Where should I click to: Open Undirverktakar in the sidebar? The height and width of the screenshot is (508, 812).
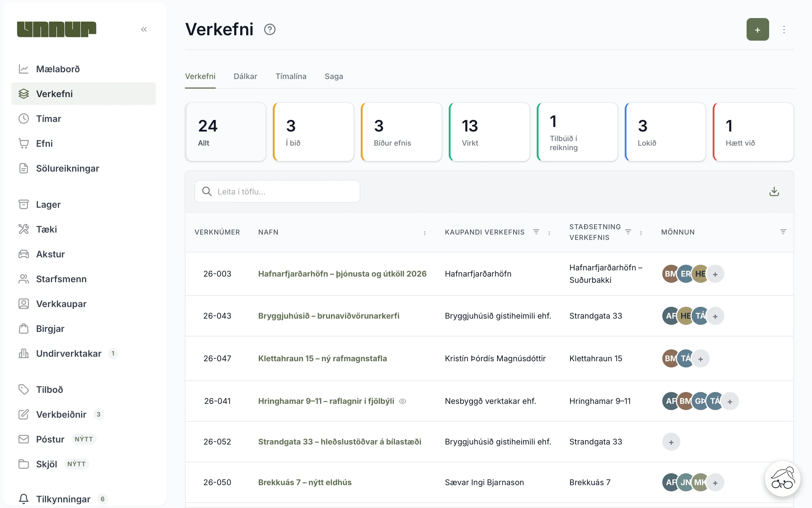83,353
